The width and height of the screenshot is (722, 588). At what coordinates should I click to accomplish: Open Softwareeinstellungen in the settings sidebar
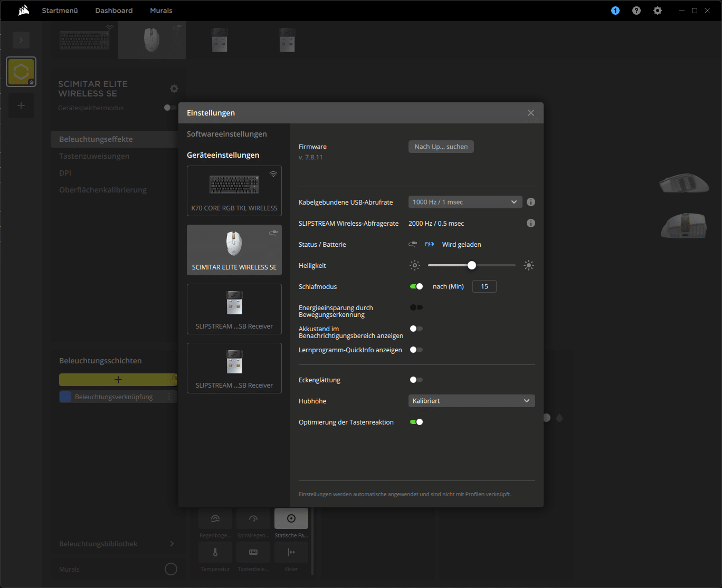point(227,134)
